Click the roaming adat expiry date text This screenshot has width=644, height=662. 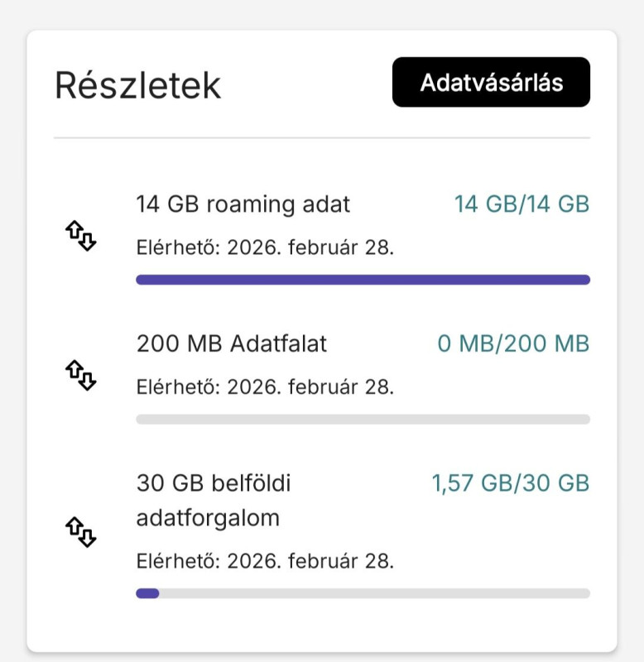264,247
